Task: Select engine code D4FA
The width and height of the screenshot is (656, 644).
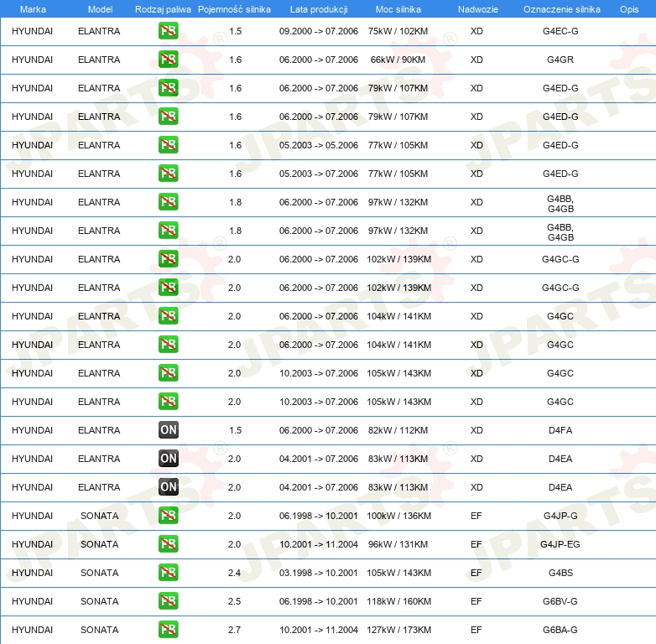Action: pos(560,430)
